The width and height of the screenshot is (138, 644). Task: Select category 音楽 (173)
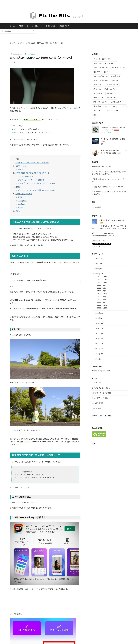tap(112, 63)
